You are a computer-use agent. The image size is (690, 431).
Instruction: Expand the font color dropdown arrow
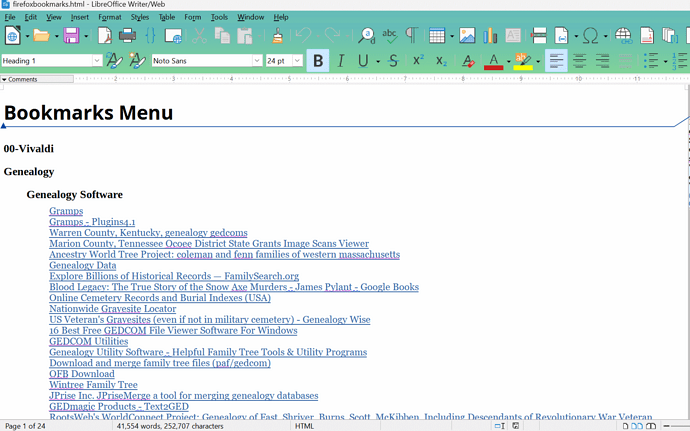[x=508, y=61]
